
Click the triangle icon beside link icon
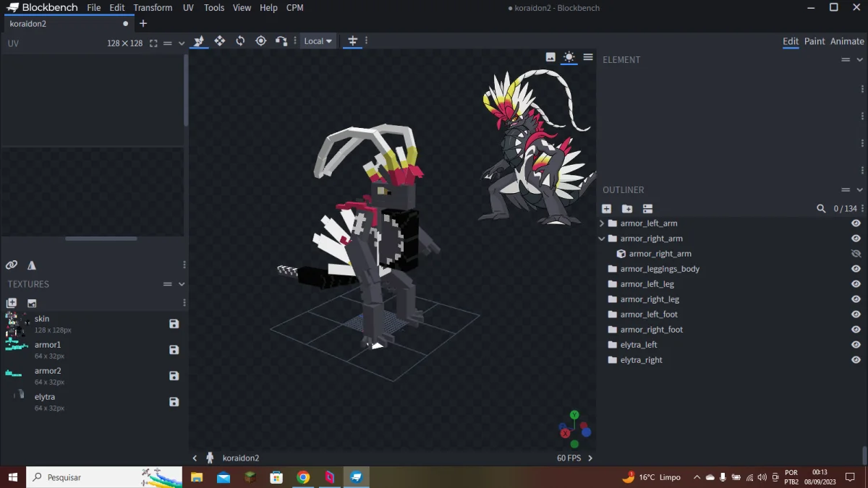pos(32,265)
